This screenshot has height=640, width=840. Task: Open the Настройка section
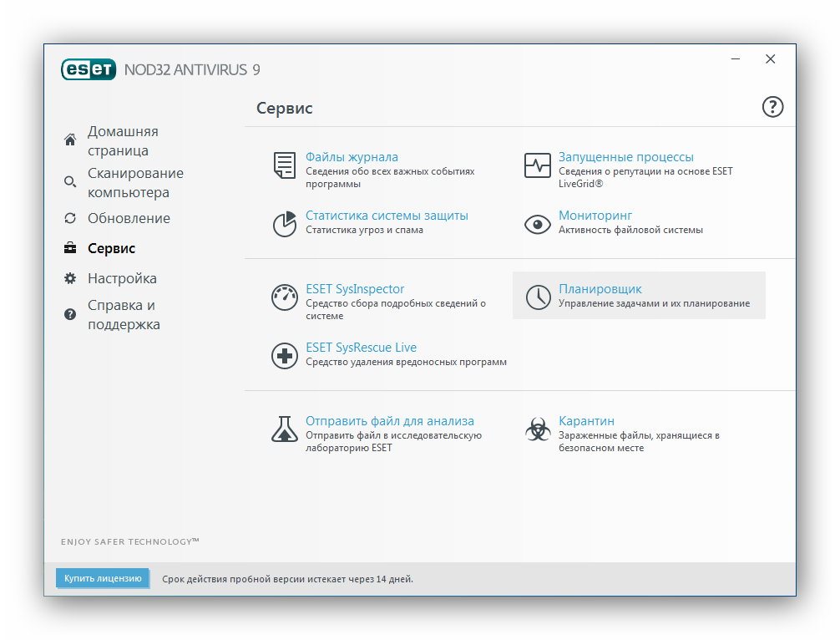coord(122,278)
